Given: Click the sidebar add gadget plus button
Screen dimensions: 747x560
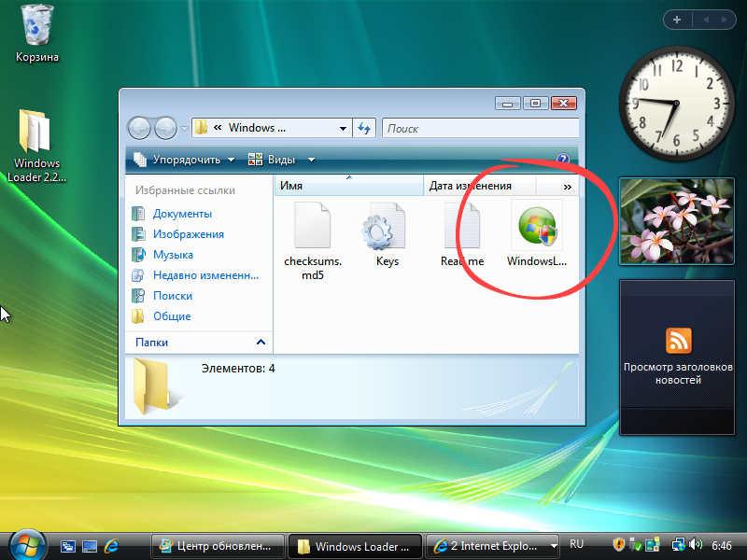Looking at the screenshot, I should pos(677,20).
